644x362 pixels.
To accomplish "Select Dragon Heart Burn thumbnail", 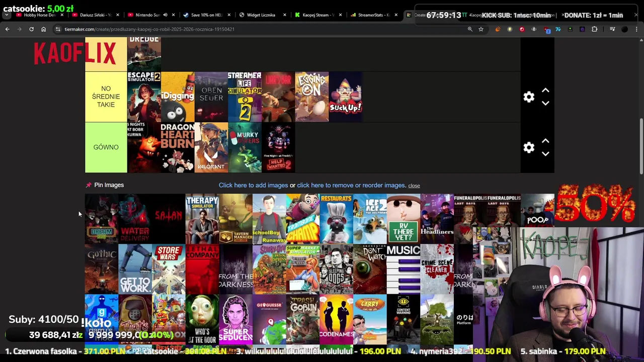I will click(x=178, y=147).
